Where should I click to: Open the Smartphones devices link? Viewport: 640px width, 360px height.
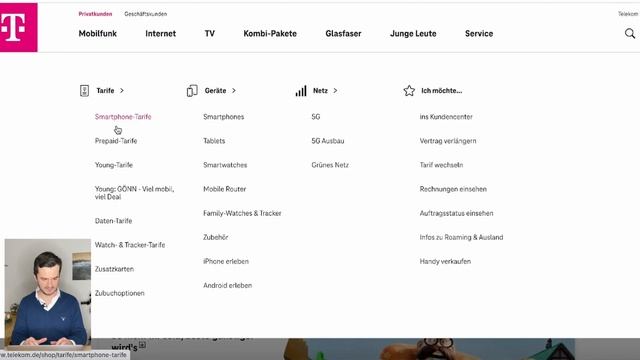tap(224, 117)
